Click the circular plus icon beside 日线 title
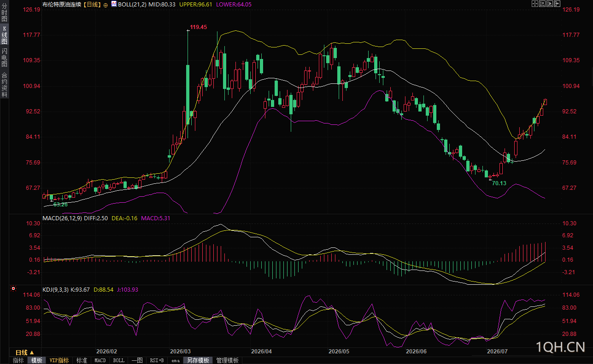This screenshot has height=364, width=593. (106, 4)
